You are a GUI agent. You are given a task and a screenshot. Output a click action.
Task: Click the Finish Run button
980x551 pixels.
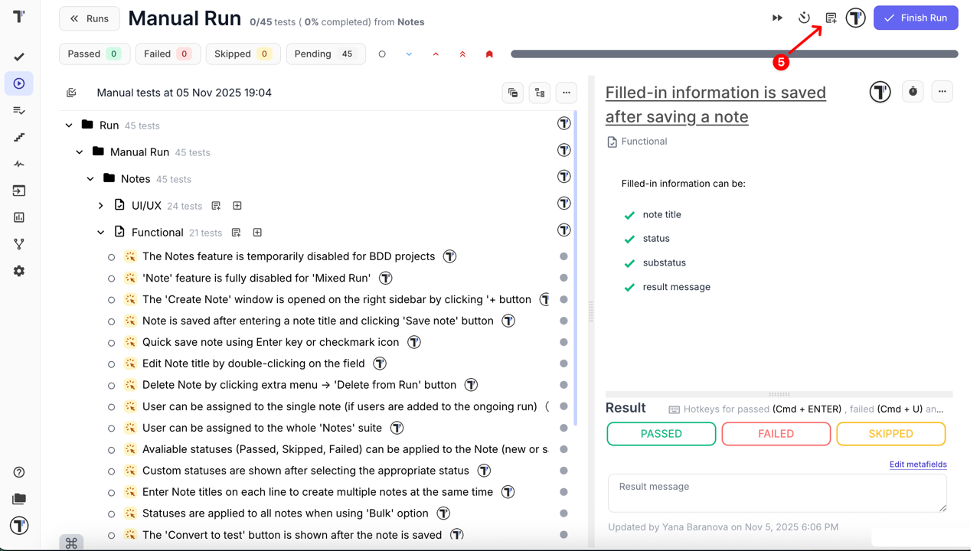click(916, 18)
